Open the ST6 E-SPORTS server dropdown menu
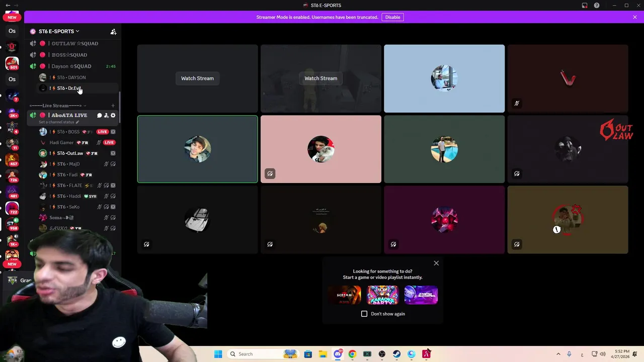This screenshot has width=644, height=362. pos(59,31)
